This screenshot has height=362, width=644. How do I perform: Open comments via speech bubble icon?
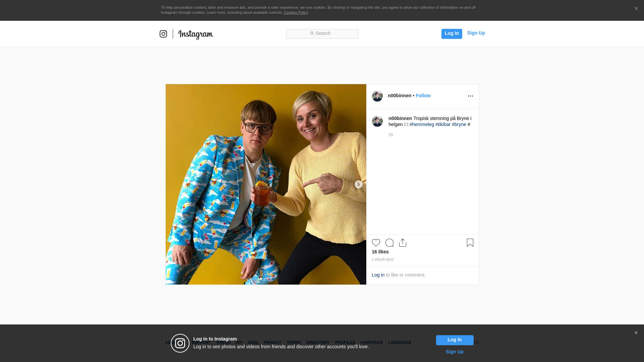pyautogui.click(x=389, y=243)
